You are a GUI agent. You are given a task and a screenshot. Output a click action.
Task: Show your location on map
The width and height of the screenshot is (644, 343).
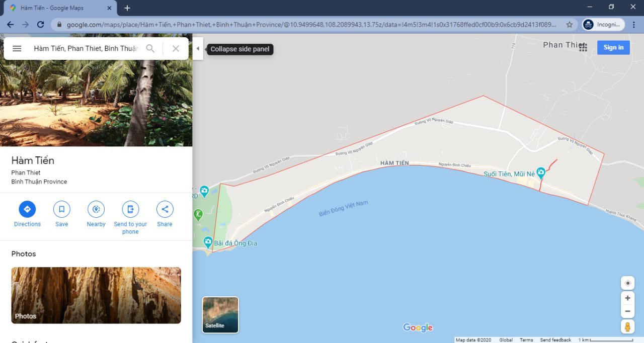[x=627, y=283]
